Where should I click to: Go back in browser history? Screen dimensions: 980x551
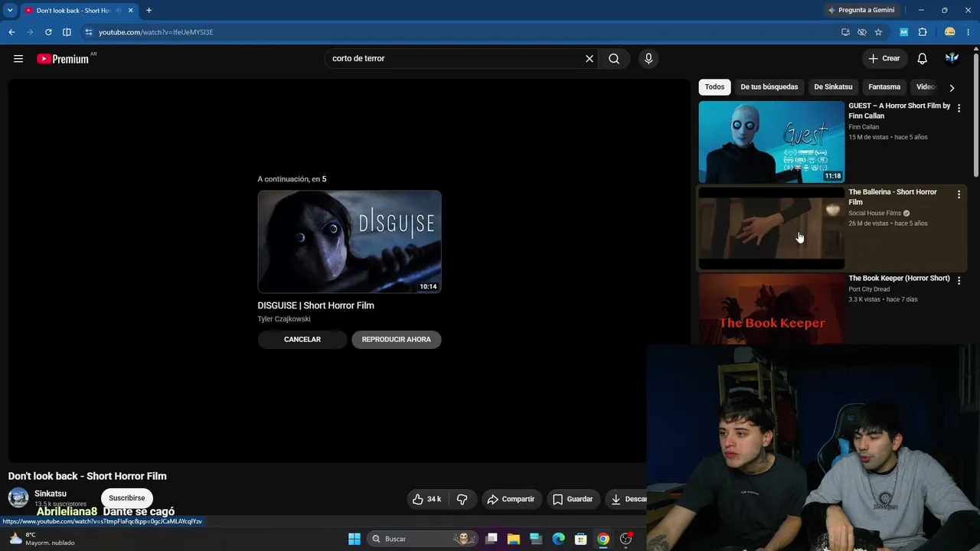[11, 32]
